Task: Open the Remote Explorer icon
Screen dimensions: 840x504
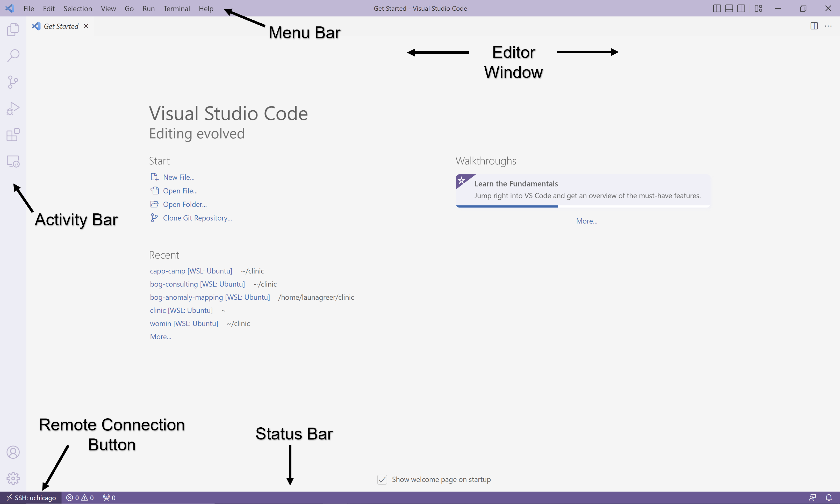Action: coord(13,161)
